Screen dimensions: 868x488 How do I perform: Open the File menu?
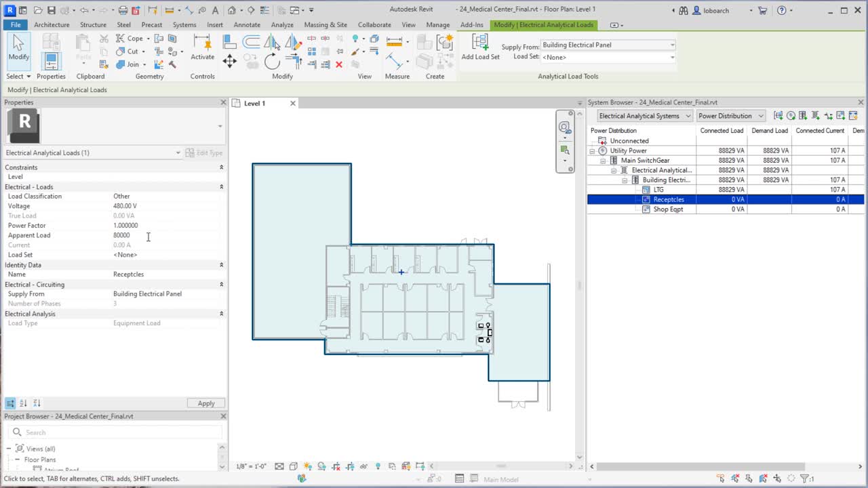16,24
